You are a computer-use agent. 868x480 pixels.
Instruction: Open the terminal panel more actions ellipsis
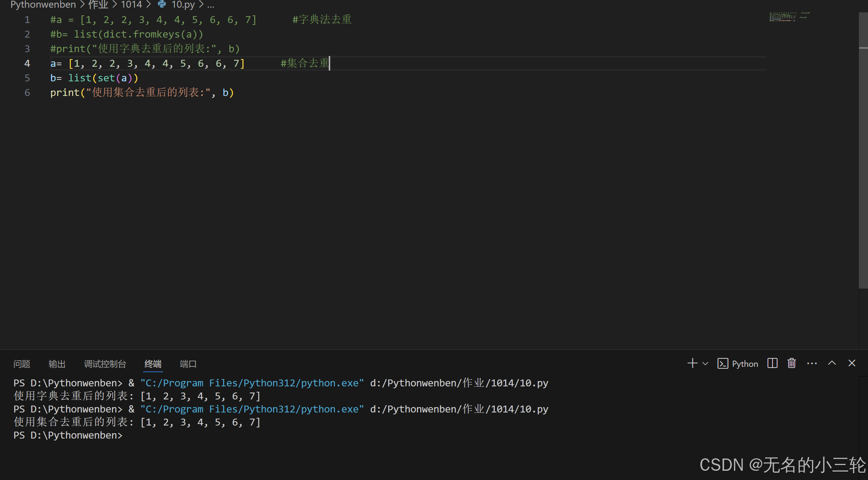coord(812,363)
